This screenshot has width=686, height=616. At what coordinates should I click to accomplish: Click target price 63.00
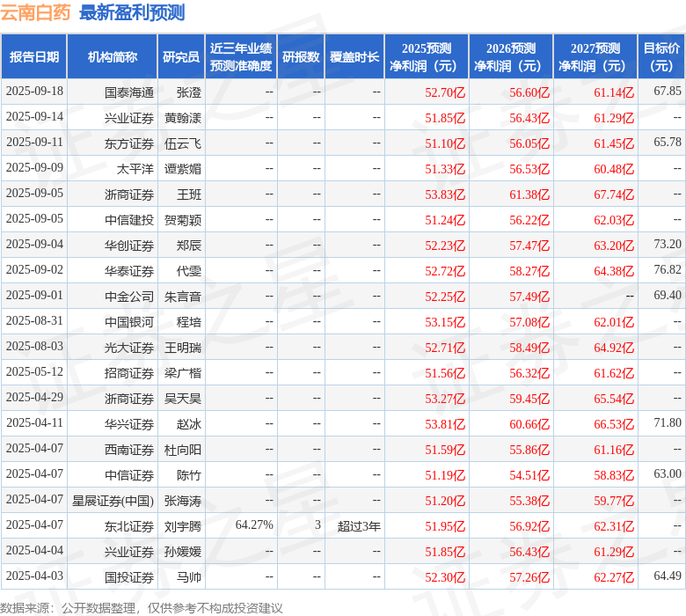[x=668, y=474]
